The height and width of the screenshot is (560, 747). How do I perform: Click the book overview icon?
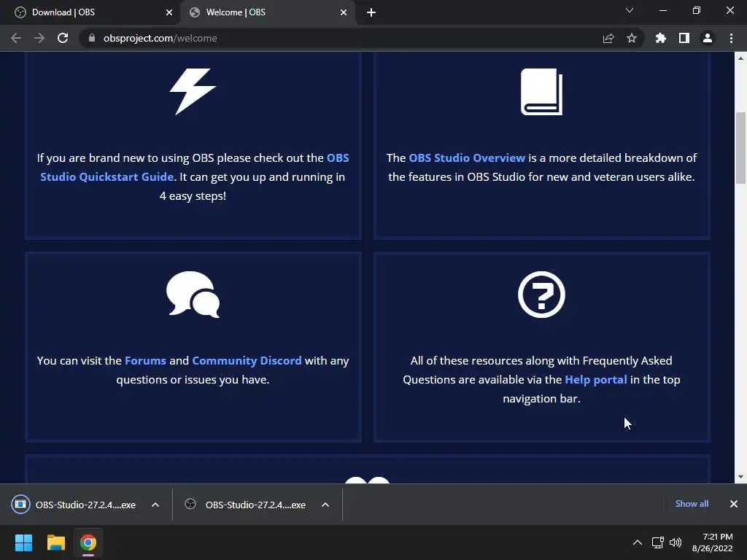click(542, 91)
